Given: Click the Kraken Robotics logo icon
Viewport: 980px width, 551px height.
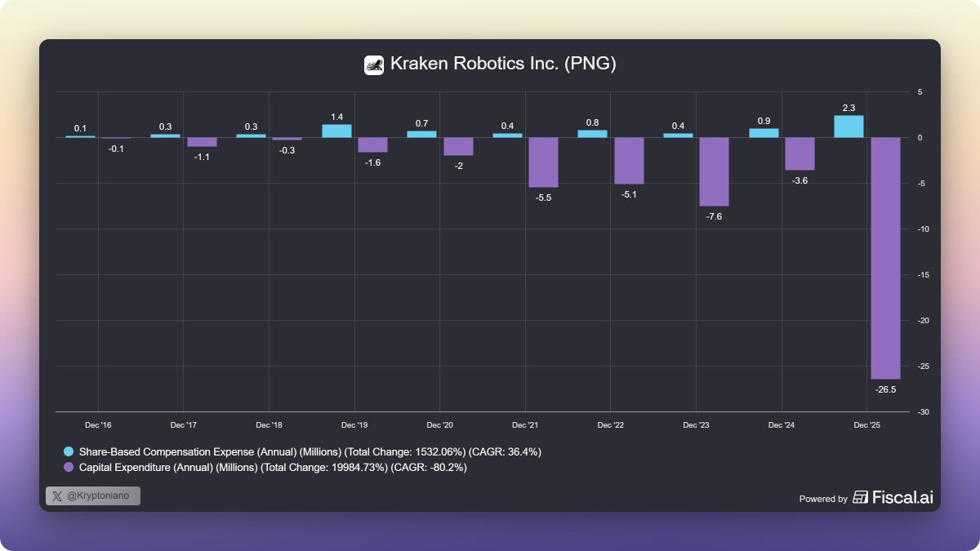Looking at the screenshot, I should tap(374, 64).
